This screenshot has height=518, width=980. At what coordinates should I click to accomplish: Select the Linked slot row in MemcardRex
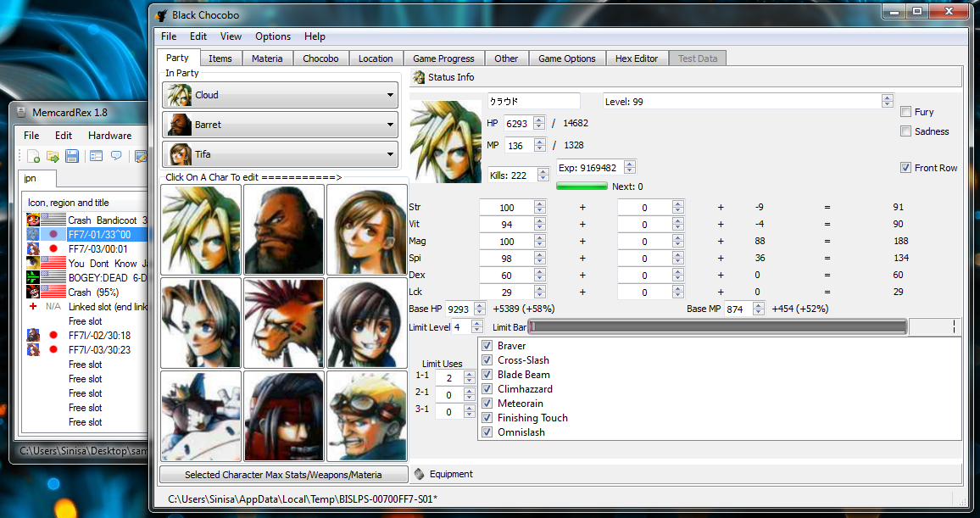coord(86,306)
